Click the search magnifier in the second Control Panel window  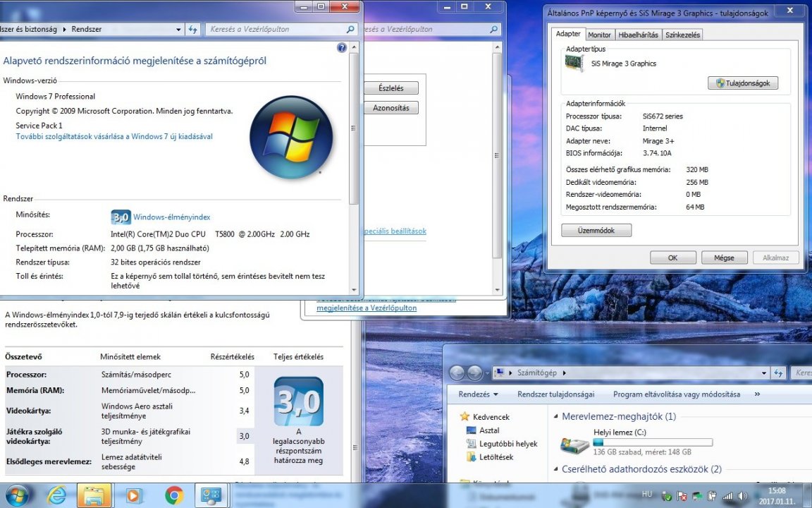(x=493, y=30)
